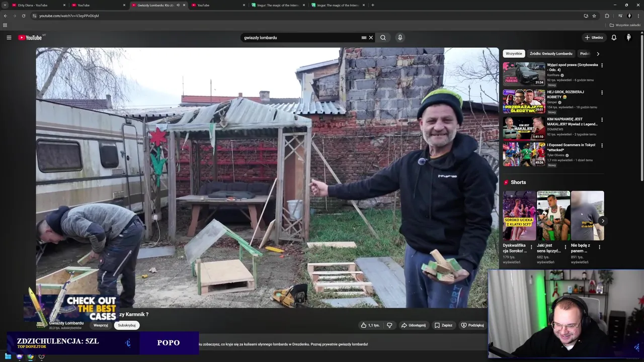
Task: Open the Chrome icon on the taskbar
Action: point(31,356)
